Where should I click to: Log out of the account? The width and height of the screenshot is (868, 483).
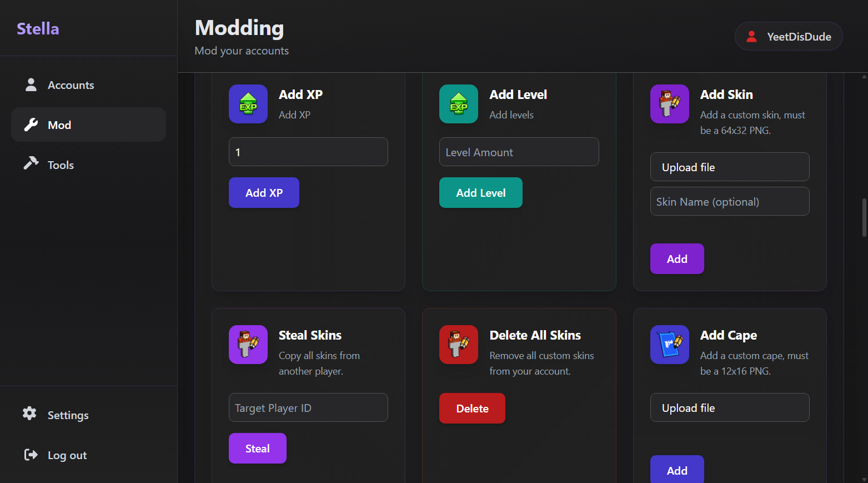[67, 455]
